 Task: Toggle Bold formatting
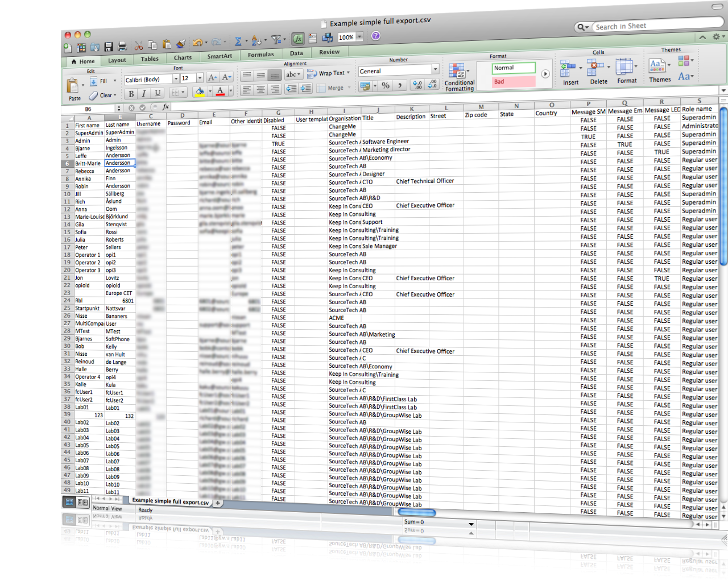click(x=131, y=94)
